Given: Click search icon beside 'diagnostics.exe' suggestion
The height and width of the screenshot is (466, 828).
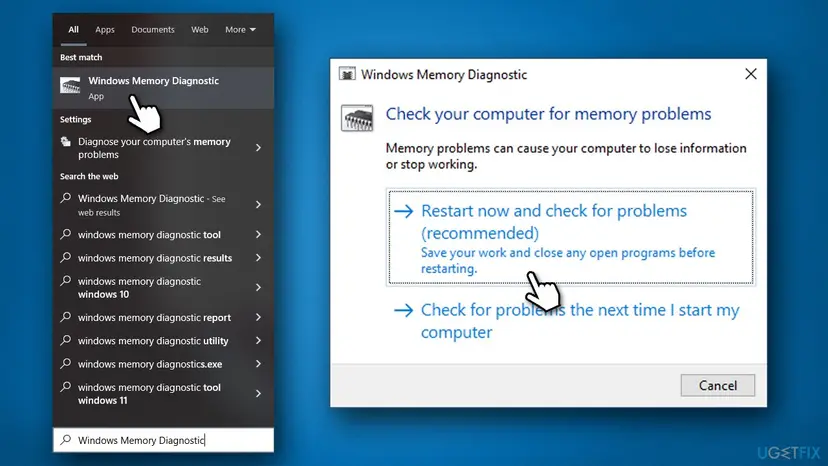Looking at the screenshot, I should tap(65, 364).
